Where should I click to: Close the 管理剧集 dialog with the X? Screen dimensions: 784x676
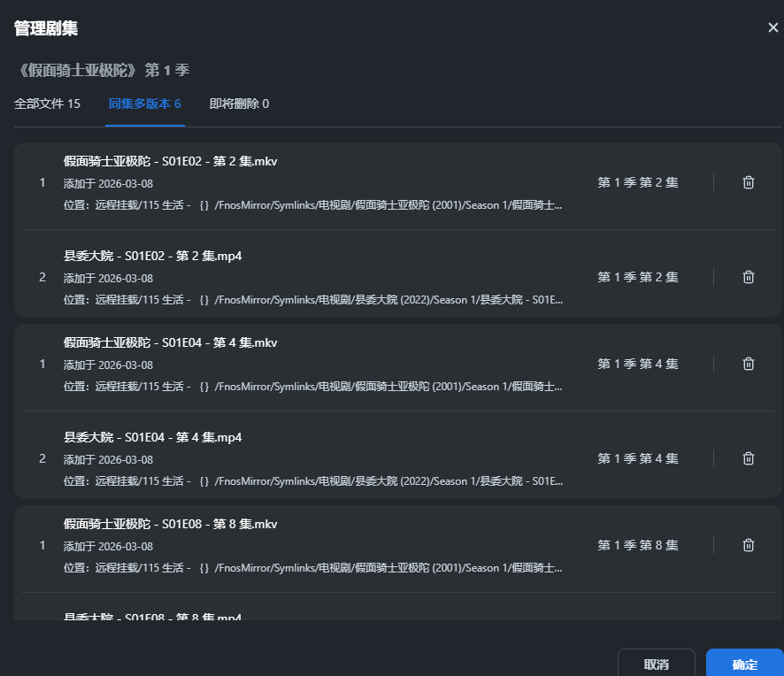773,27
